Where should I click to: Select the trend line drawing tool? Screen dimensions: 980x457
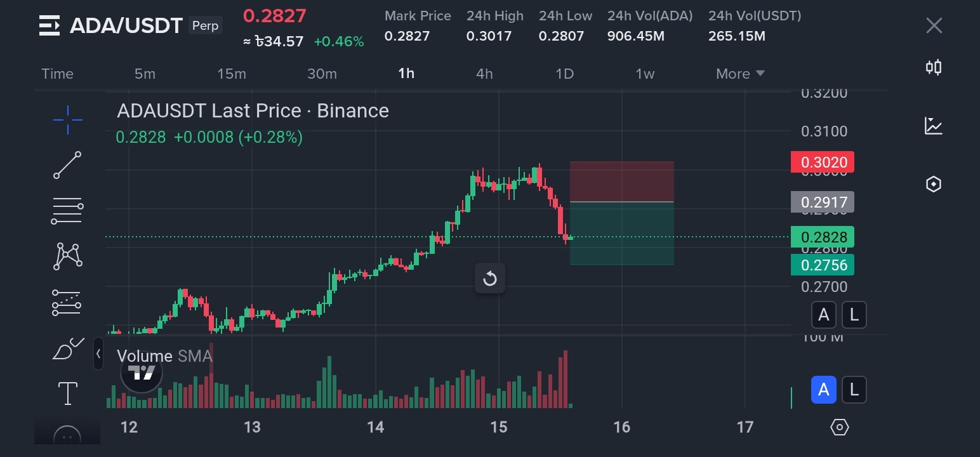click(67, 165)
